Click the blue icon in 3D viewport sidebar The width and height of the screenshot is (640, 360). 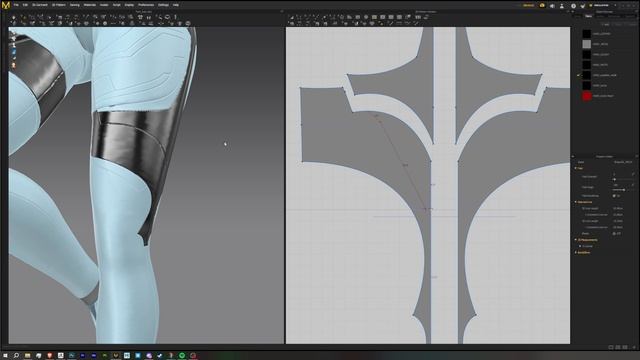pyautogui.click(x=13, y=52)
